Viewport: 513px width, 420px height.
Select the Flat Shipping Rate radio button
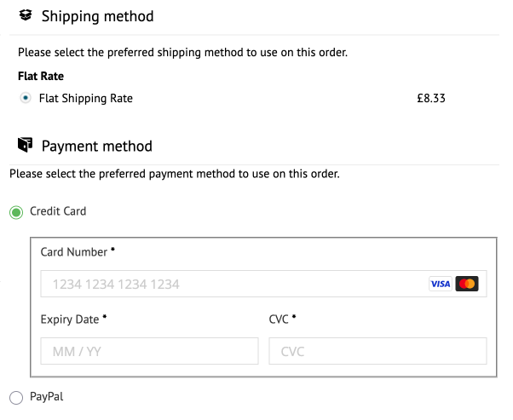tap(26, 98)
